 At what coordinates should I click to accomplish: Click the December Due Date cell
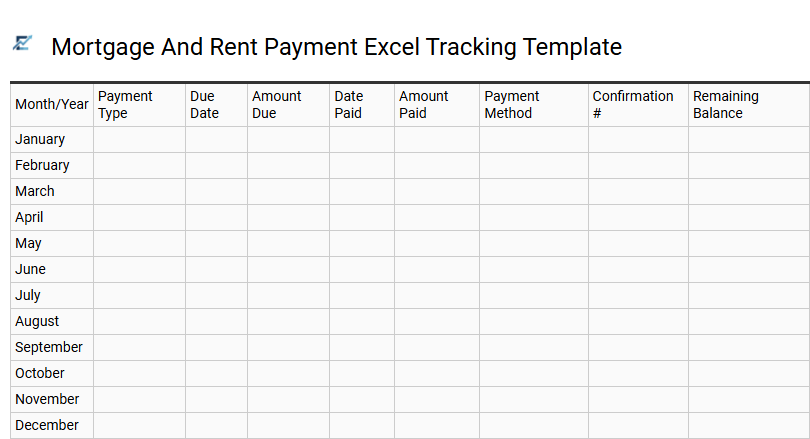pos(216,426)
